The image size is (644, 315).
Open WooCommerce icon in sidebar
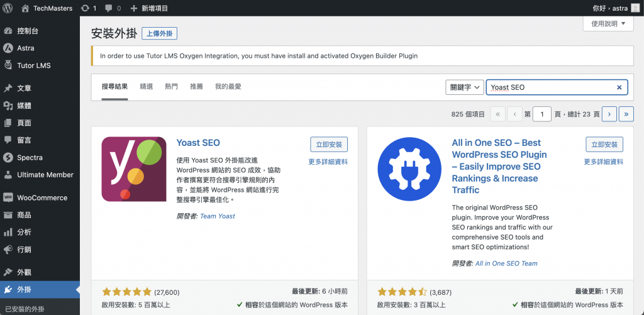[8, 197]
